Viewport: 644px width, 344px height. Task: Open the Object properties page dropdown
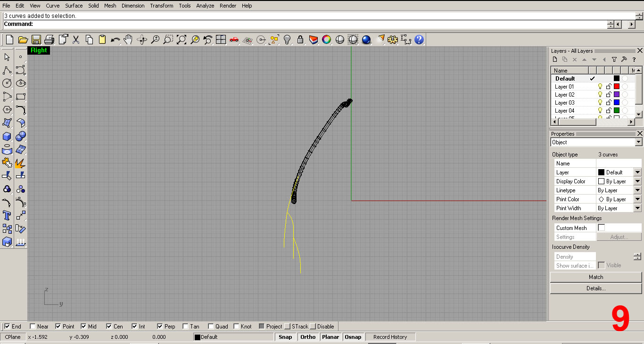[x=638, y=142]
